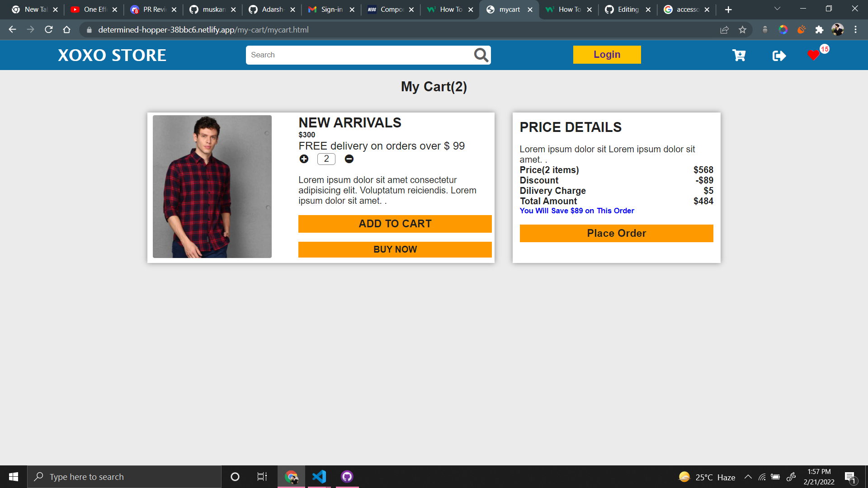Viewport: 868px width, 488px height.
Task: Switch to the Editing tab
Action: click(x=628, y=9)
